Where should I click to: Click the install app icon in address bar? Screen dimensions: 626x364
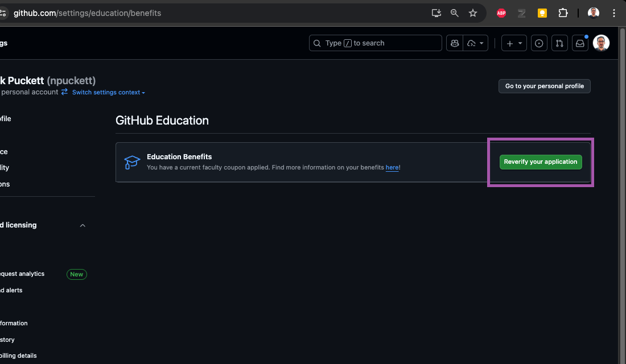pos(436,13)
